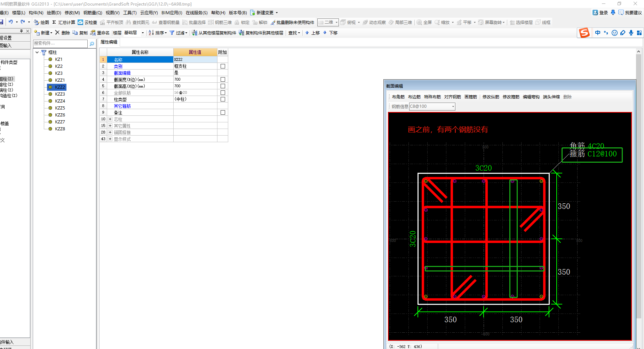
Task: Click 修改纵筋 in section editor
Action: click(x=491, y=97)
